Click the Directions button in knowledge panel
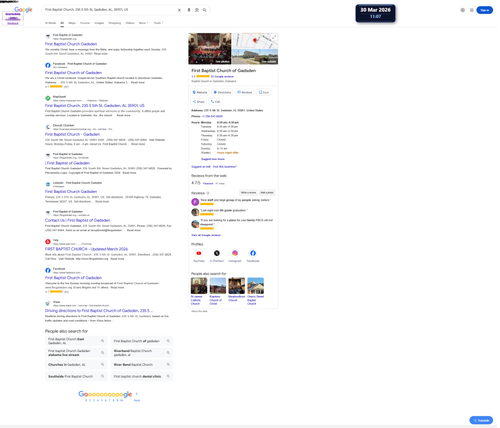The height and width of the screenshot is (428, 500). pos(222,92)
